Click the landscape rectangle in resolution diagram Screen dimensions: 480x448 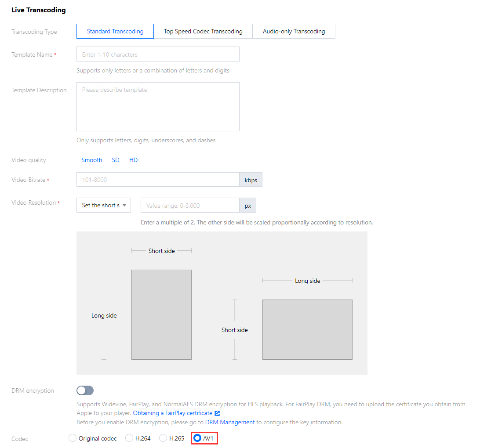pyautogui.click(x=307, y=330)
